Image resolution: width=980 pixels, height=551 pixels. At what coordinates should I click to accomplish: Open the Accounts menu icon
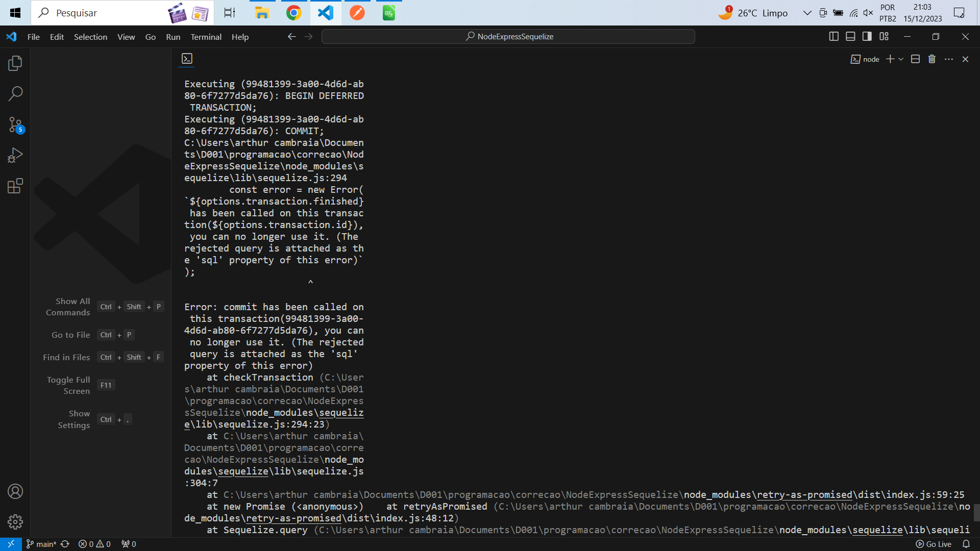(x=15, y=491)
